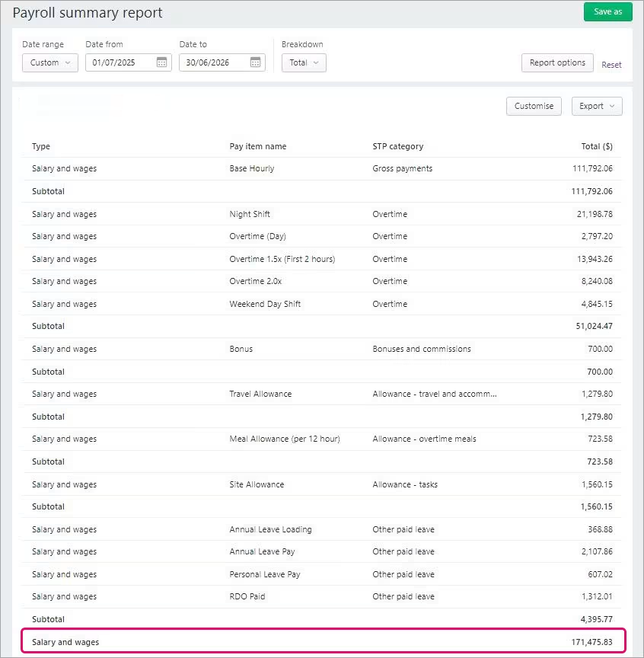This screenshot has width=644, height=658.
Task: Select the Base Hourly pay item
Action: tap(252, 169)
